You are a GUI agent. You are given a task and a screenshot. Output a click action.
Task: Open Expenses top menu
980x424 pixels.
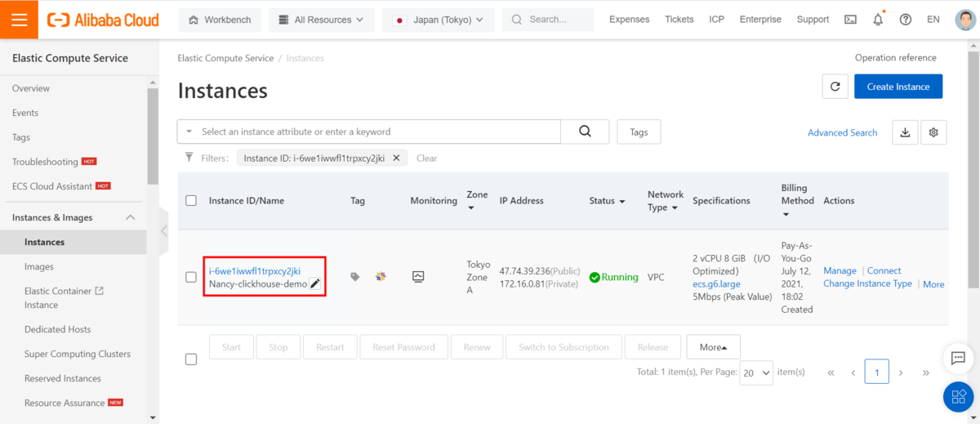coord(630,20)
